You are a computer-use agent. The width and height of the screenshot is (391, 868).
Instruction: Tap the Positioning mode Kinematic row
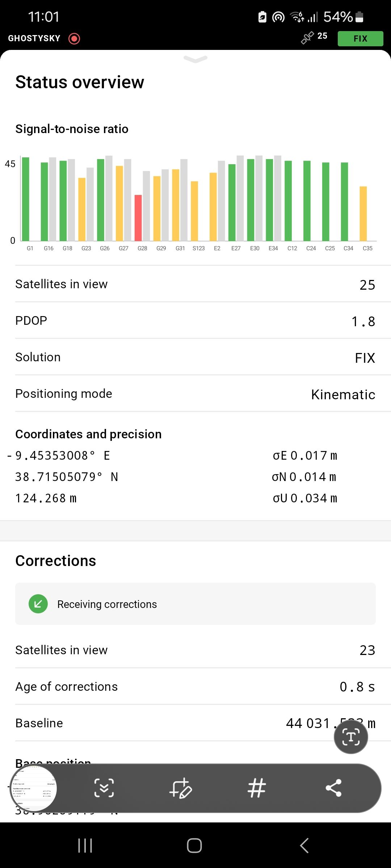(x=195, y=394)
